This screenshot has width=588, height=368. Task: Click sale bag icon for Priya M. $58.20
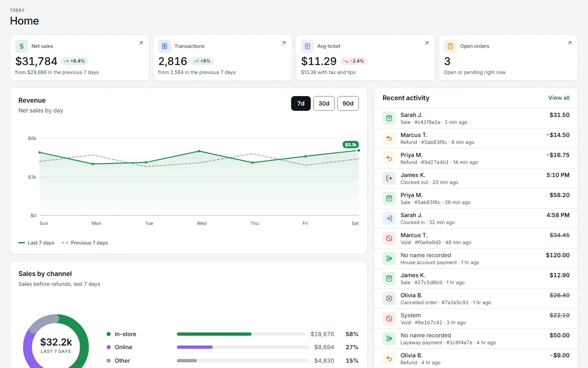(389, 198)
